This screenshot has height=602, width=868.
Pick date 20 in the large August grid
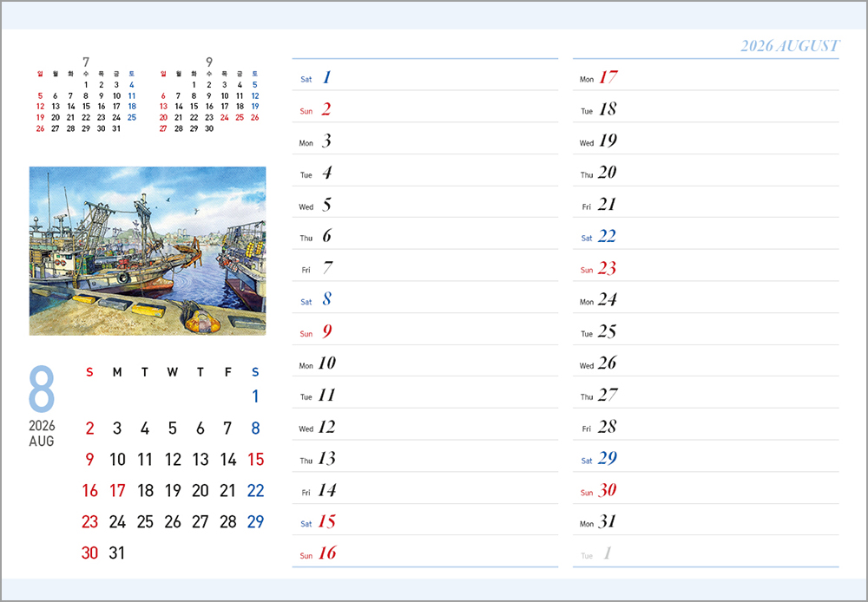pos(200,490)
